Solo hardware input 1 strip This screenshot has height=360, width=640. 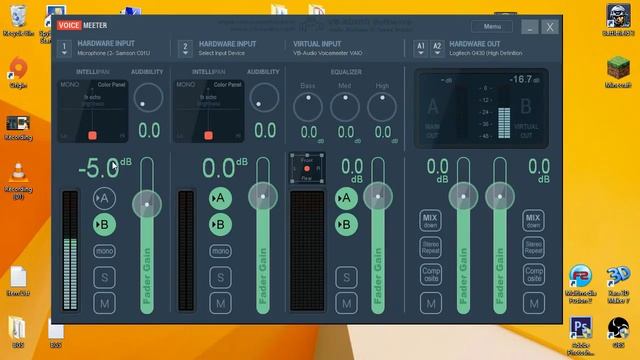tap(104, 278)
